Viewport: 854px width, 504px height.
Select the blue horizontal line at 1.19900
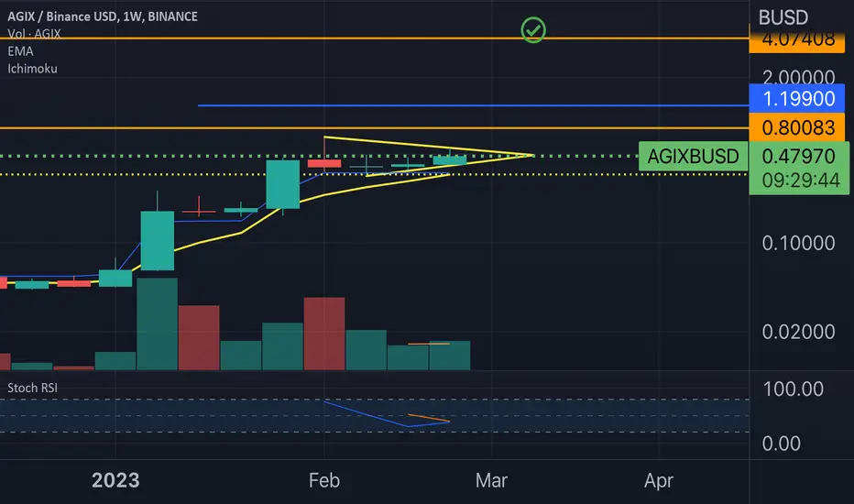[474, 105]
